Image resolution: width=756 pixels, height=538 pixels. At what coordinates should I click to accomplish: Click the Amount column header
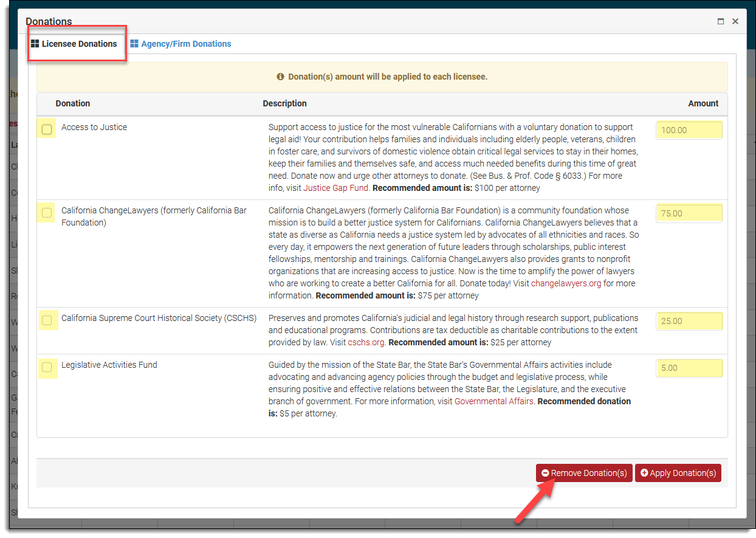[x=703, y=103]
